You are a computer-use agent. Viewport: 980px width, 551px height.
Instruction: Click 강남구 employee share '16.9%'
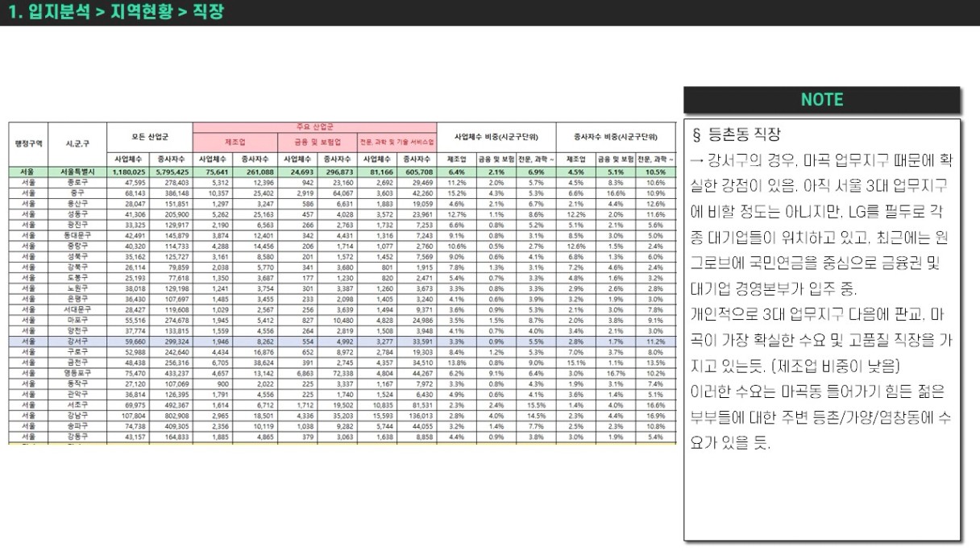[x=655, y=414]
